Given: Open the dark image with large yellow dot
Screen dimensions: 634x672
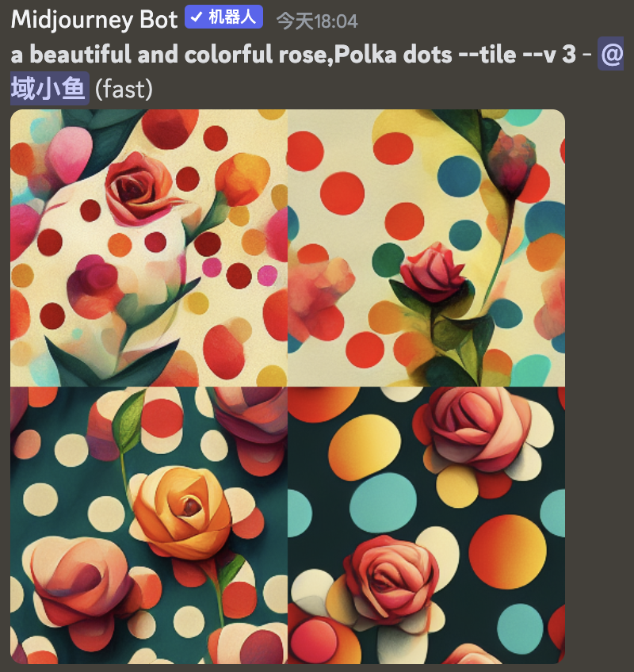Looking at the screenshot, I should (x=426, y=525).
